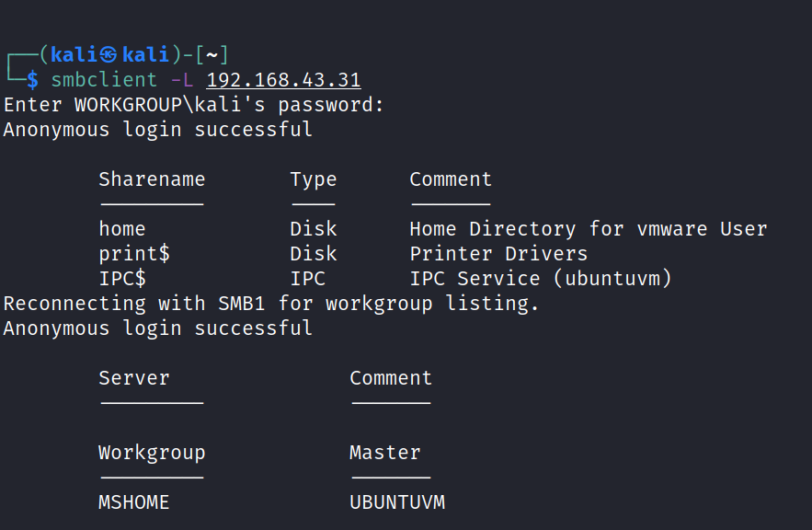
Task: Click the Workgroup column header
Action: click(152, 453)
